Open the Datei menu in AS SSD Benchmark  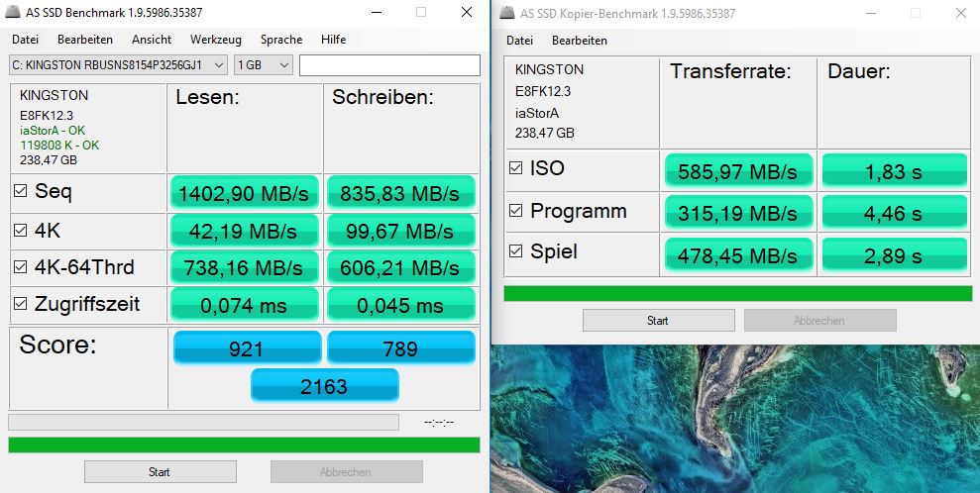(x=25, y=40)
